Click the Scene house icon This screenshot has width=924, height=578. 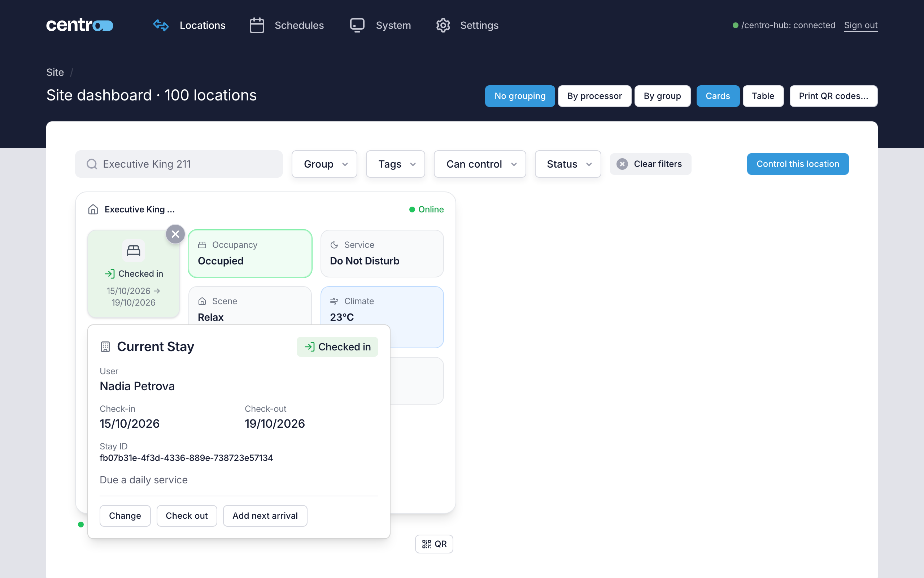tap(202, 301)
